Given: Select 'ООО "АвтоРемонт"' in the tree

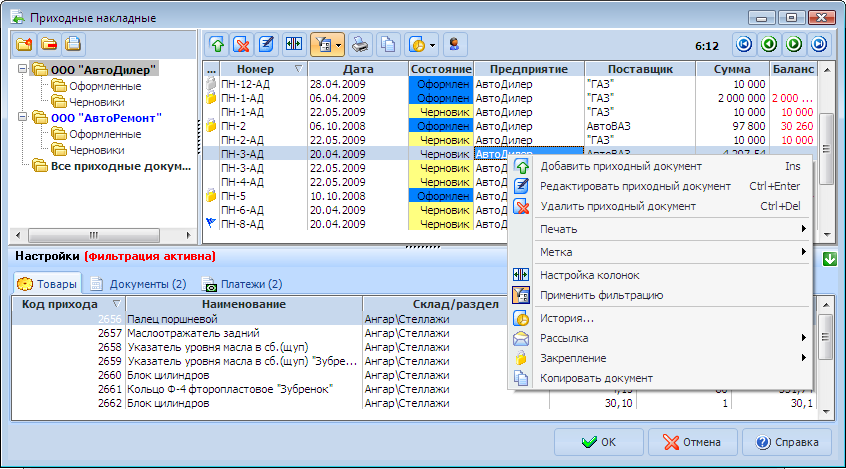Looking at the screenshot, I should point(107,117).
